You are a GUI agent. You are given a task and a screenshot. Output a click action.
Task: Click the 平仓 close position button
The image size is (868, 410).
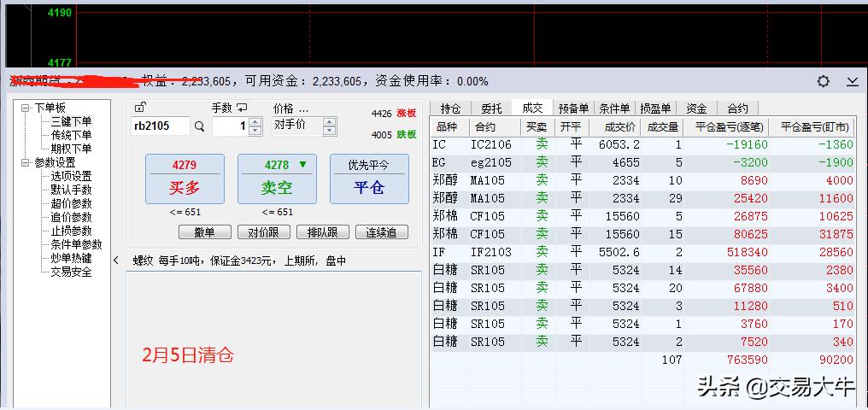[x=369, y=179]
